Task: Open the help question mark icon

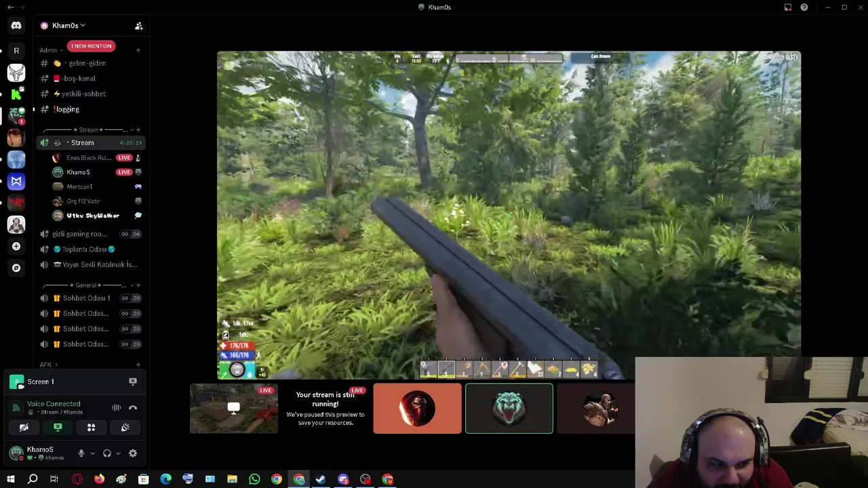Action: point(804,7)
